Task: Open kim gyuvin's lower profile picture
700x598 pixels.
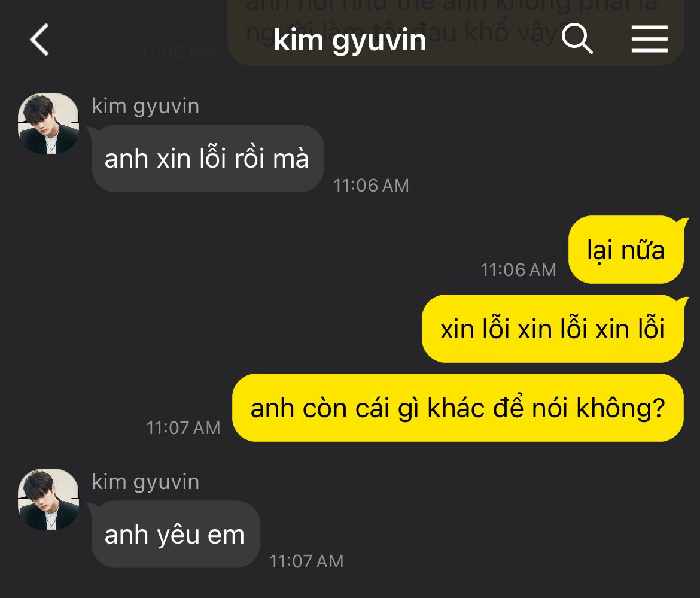Action: coord(48,499)
